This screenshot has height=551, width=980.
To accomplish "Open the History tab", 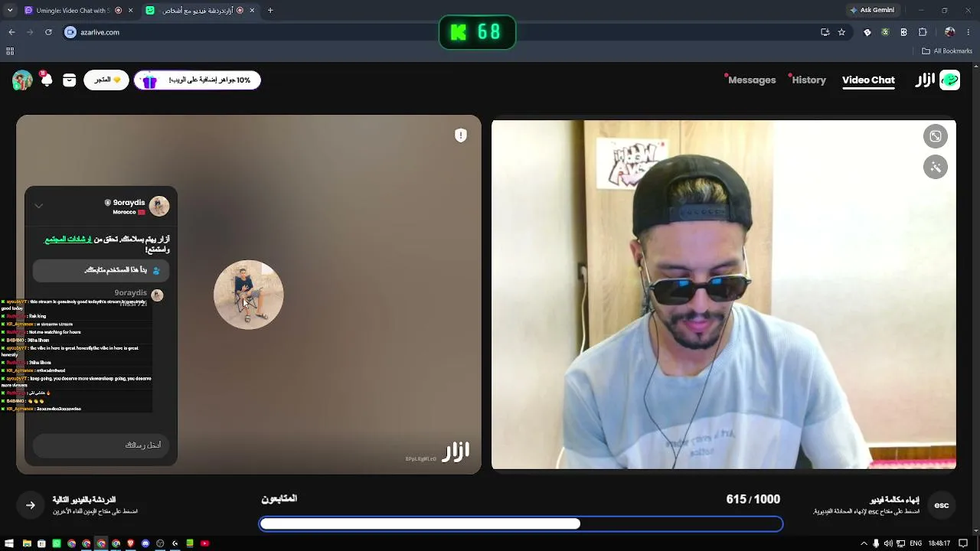I will click(808, 80).
